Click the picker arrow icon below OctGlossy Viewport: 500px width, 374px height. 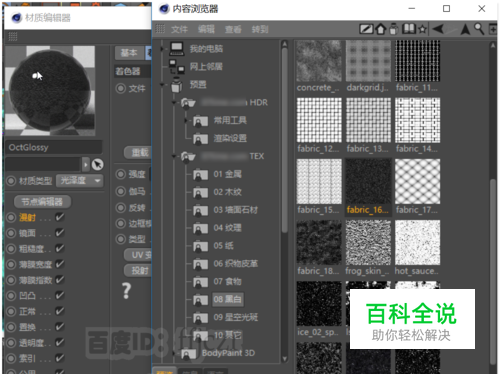coord(97,164)
